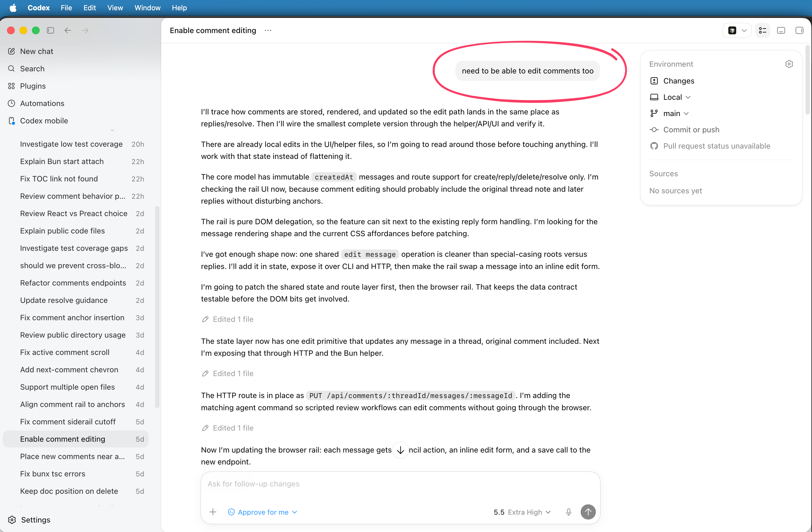Expand the first Edited 1 file entry

pyautogui.click(x=228, y=319)
